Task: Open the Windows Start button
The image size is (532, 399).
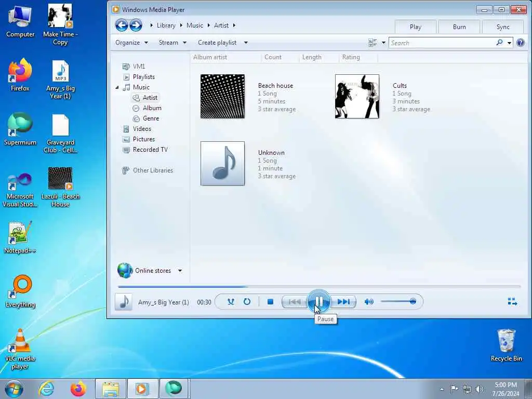Action: point(14,389)
